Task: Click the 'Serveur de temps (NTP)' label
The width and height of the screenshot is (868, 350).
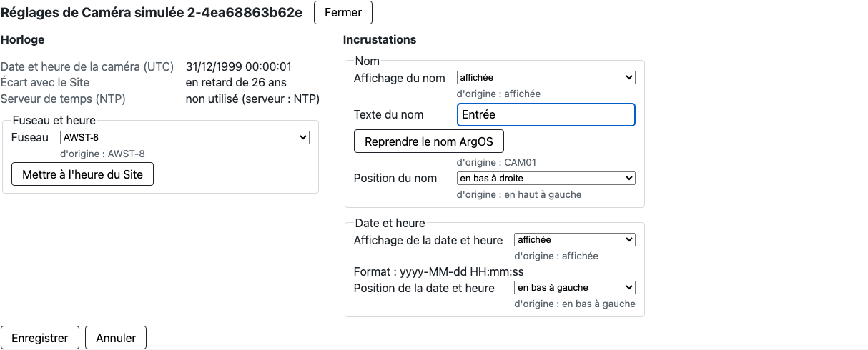Action: tap(63, 99)
